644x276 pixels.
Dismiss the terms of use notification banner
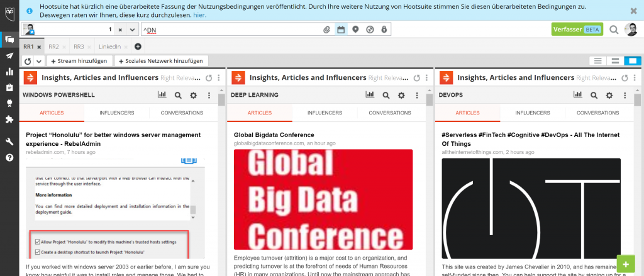634,11
